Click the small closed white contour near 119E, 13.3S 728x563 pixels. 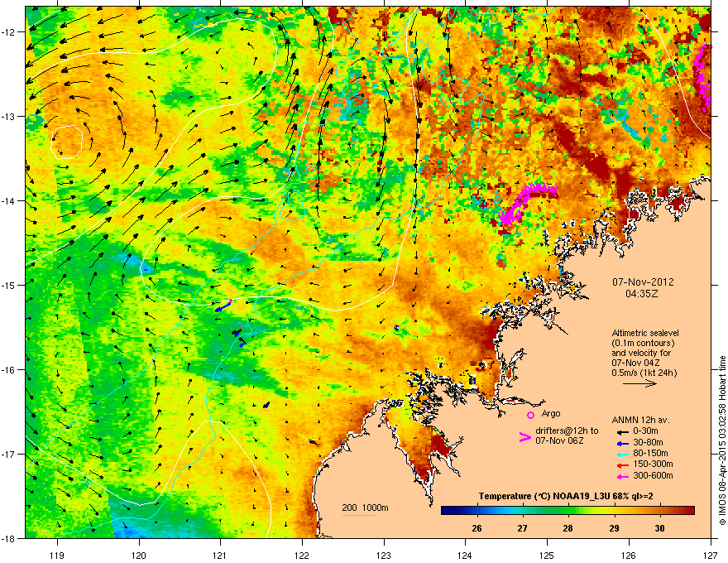(67, 142)
